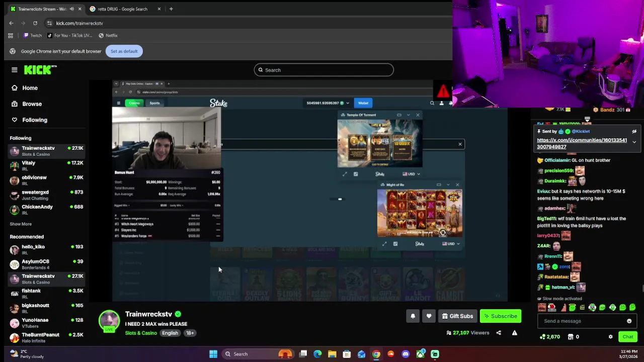Click the Kick logo
This screenshot has width=644, height=362.
click(40, 70)
